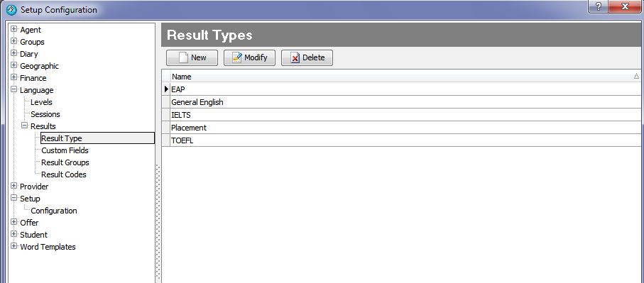Expand the Geographic tree node
The width and height of the screenshot is (644, 283).
coord(13,65)
